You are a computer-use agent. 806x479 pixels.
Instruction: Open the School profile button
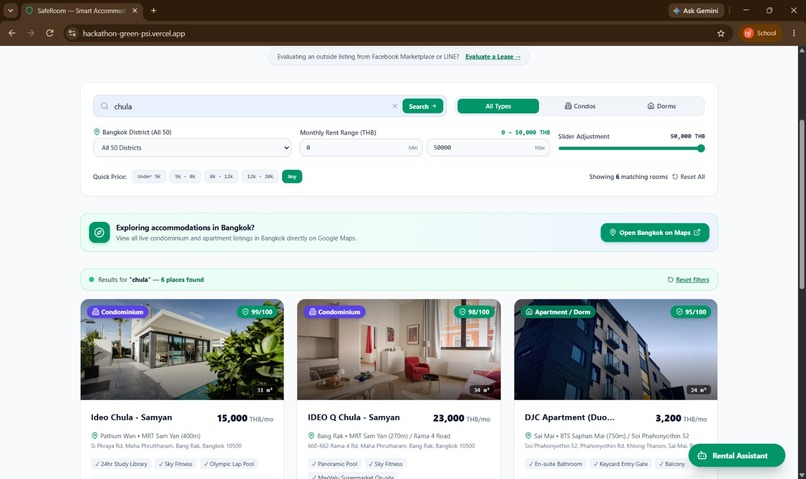click(760, 33)
